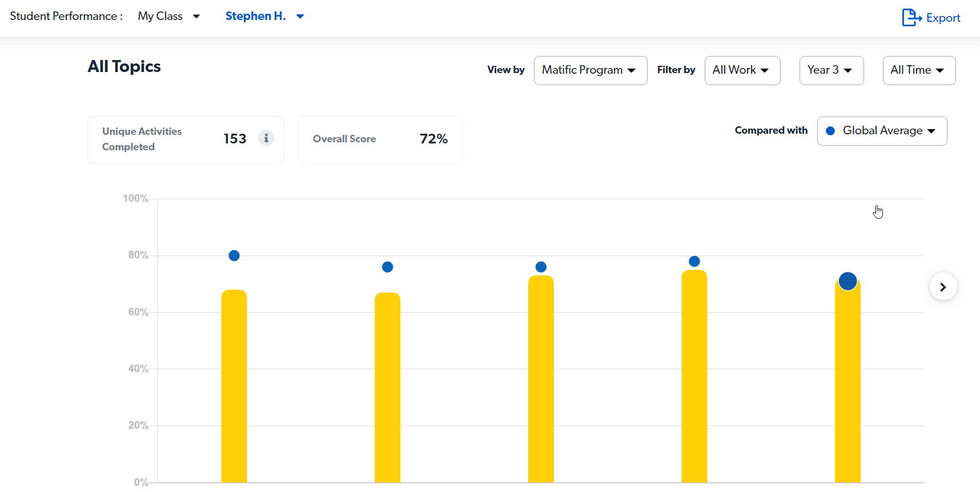Viewport: 980px width, 492px height.
Task: Go to next chart page arrow
Action: (x=943, y=287)
